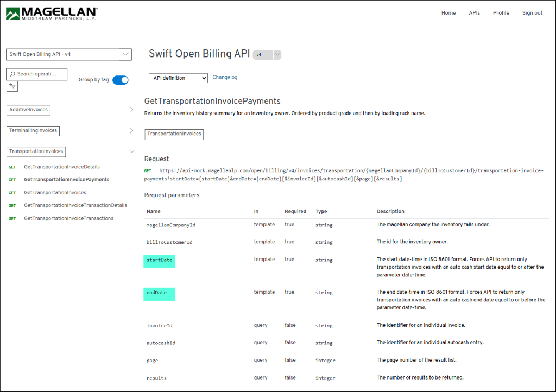Click the GET badge next to GetTransportationInvoices

[x=12, y=192]
